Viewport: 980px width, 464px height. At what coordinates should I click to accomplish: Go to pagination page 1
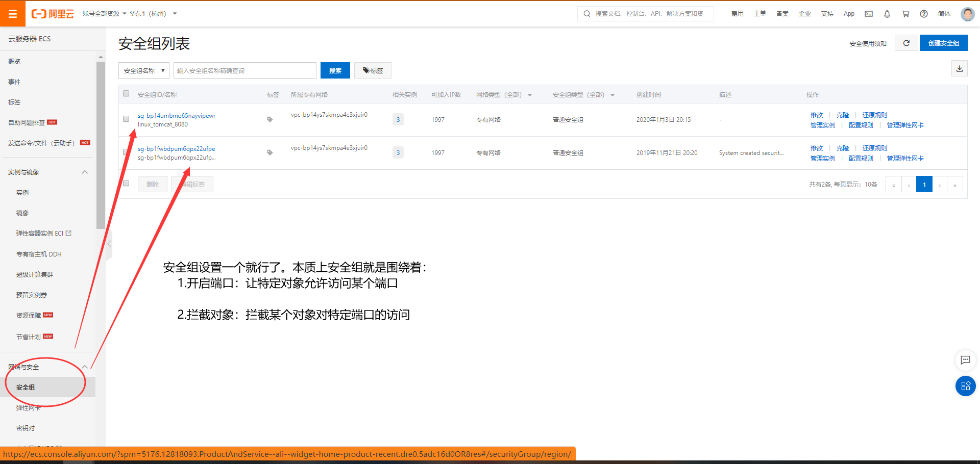tap(924, 185)
